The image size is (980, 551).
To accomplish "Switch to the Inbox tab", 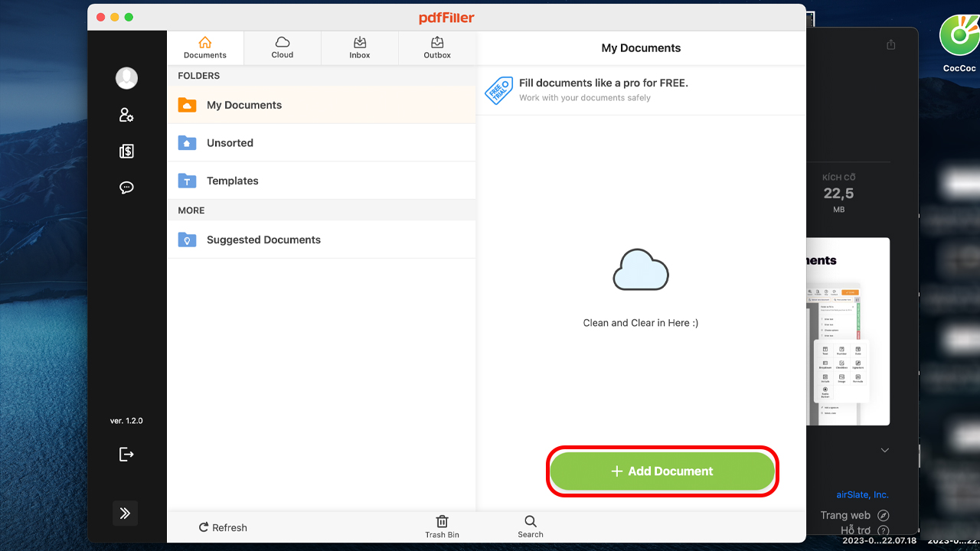I will [360, 47].
